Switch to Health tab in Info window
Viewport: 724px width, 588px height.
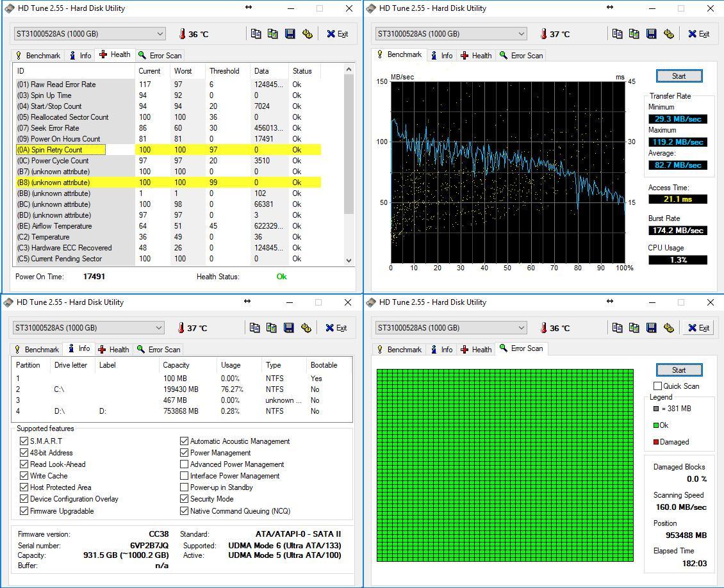(x=113, y=349)
